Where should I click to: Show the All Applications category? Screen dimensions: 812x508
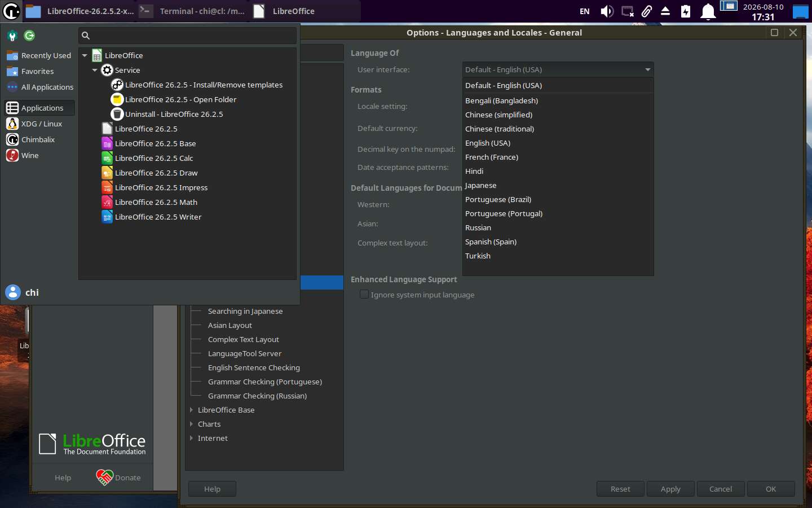tap(39, 87)
